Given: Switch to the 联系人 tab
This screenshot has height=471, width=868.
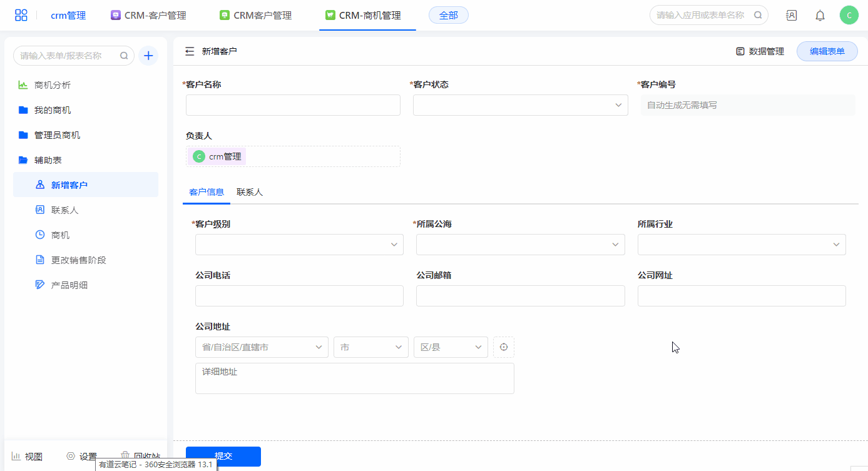Looking at the screenshot, I should pyautogui.click(x=250, y=192).
